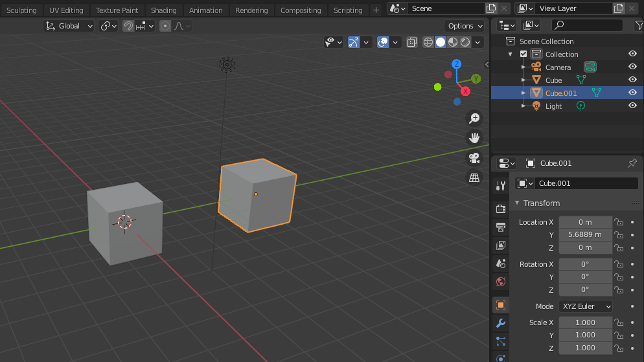This screenshot has width=644, height=362.
Task: Hide the Light object
Action: pos(632,106)
